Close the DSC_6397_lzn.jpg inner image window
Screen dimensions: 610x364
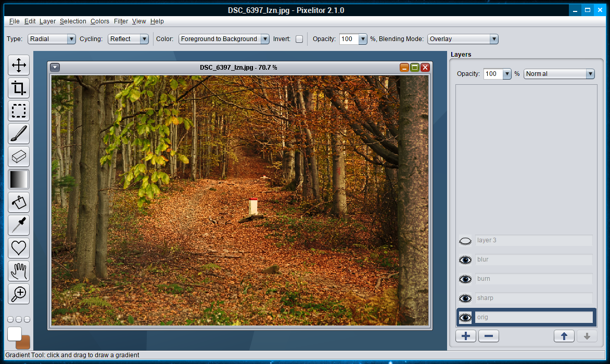(x=425, y=68)
